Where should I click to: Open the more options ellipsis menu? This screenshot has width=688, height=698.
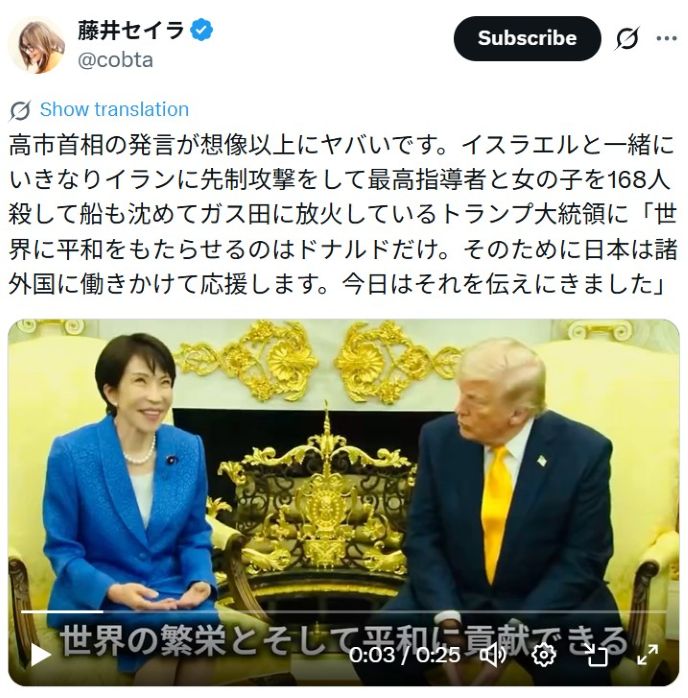tap(667, 38)
